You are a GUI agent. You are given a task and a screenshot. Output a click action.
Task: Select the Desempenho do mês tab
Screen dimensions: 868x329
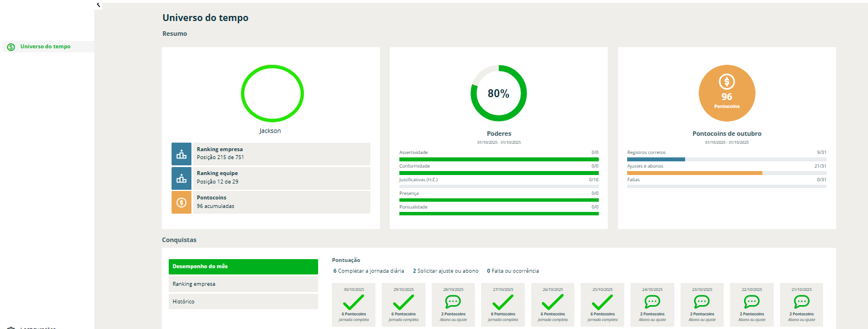coord(243,266)
